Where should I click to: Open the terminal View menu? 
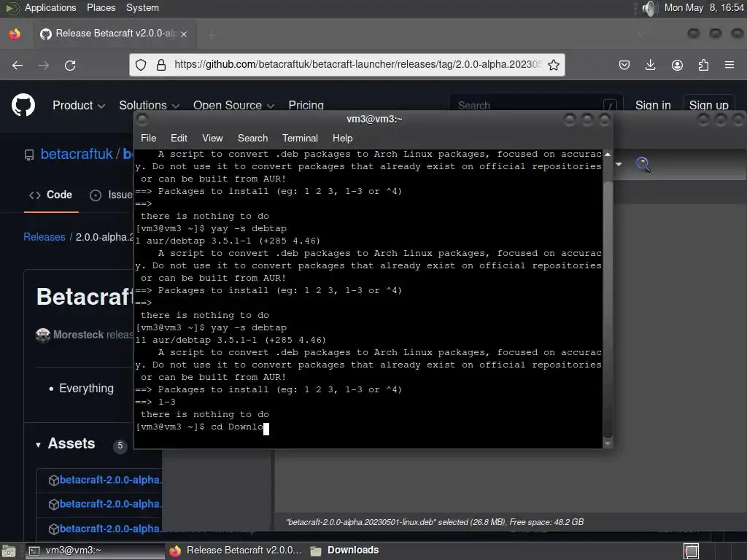pyautogui.click(x=212, y=138)
